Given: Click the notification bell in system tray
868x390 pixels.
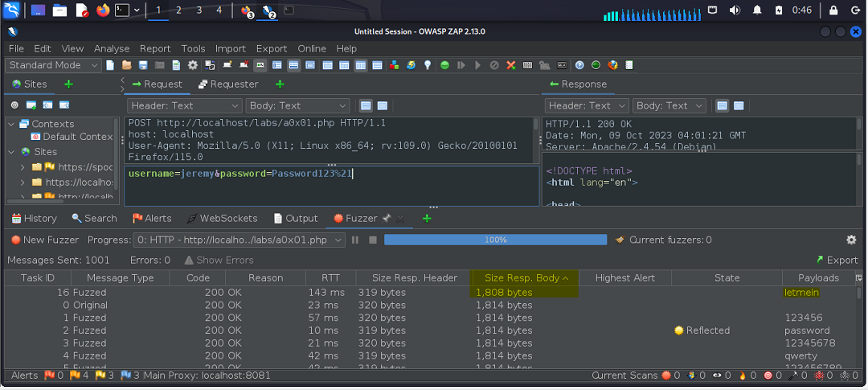Looking at the screenshot, I should pos(757,10).
